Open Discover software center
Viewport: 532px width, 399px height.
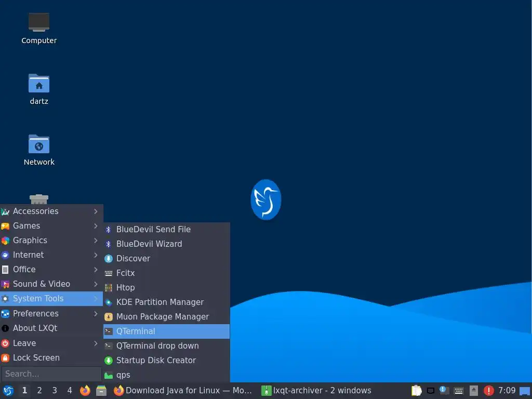tap(167, 259)
